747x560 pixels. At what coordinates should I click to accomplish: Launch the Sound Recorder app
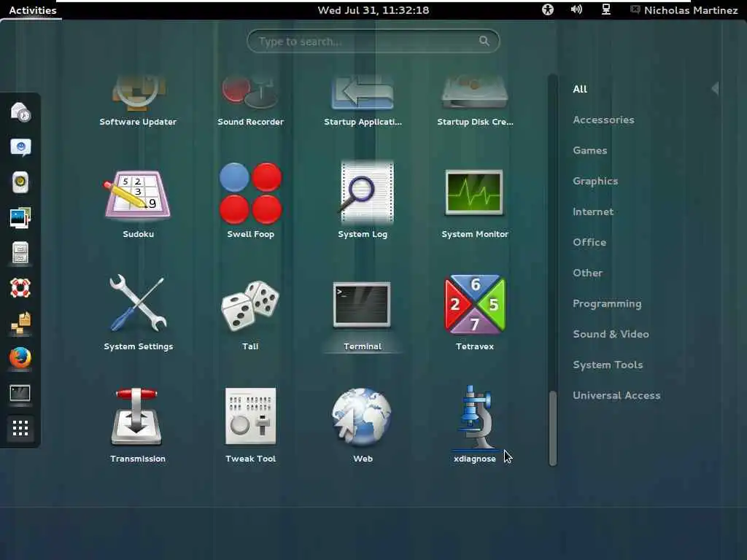(251, 100)
